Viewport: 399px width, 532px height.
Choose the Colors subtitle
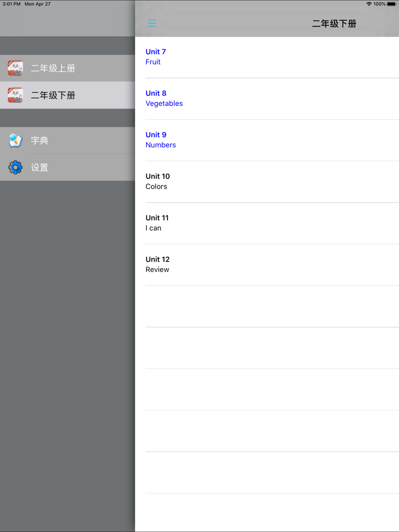156,187
